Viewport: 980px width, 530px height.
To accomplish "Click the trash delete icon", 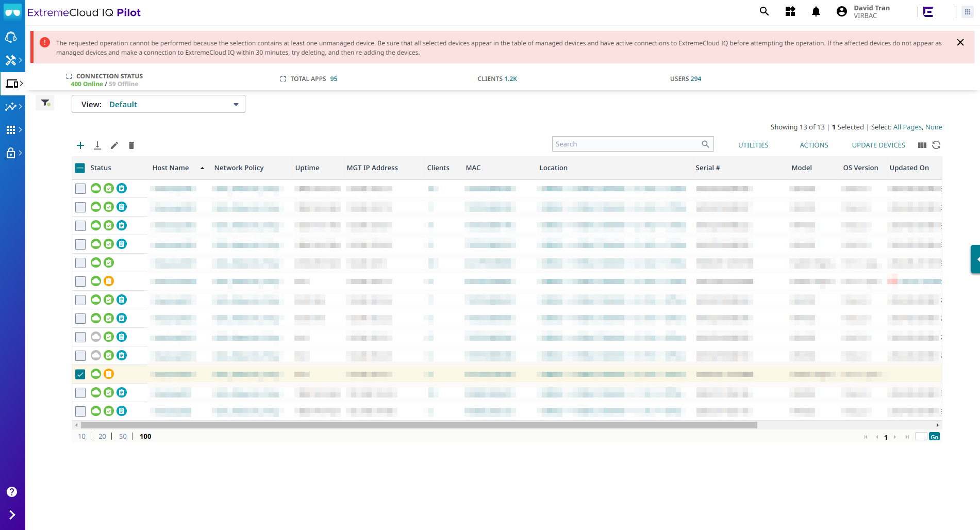I will pyautogui.click(x=131, y=145).
